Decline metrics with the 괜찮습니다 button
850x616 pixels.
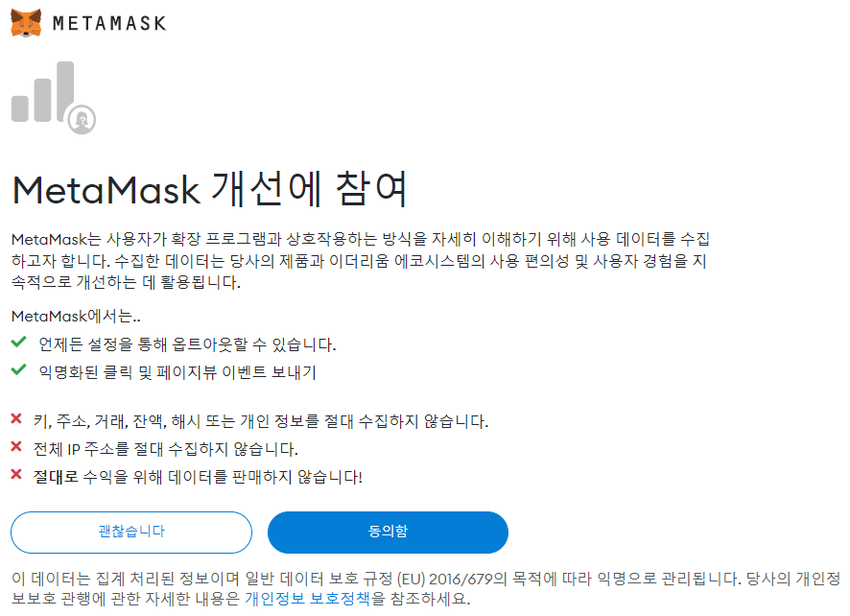(x=131, y=532)
